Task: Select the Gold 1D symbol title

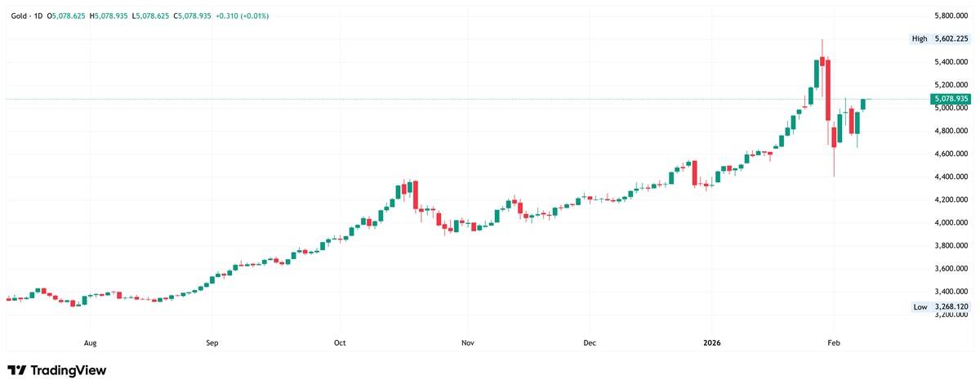Action: pos(25,16)
